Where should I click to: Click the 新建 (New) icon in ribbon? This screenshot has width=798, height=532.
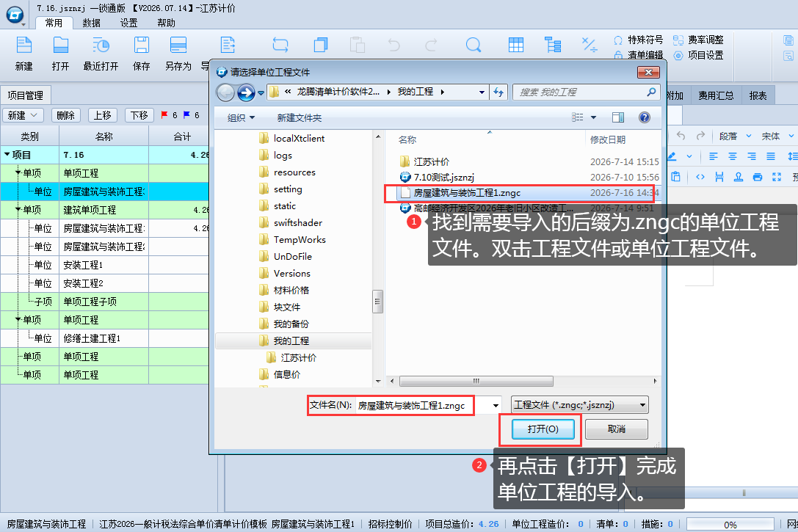(24, 45)
